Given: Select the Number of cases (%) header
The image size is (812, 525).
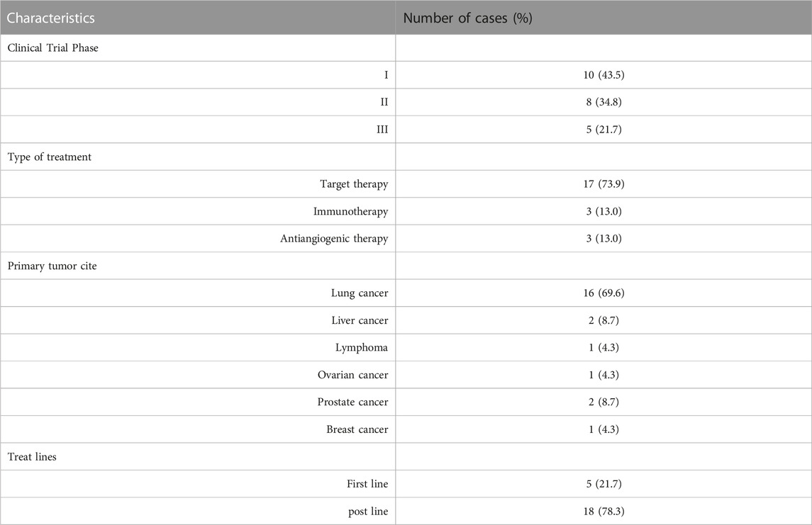Looking at the screenshot, I should (x=467, y=18).
